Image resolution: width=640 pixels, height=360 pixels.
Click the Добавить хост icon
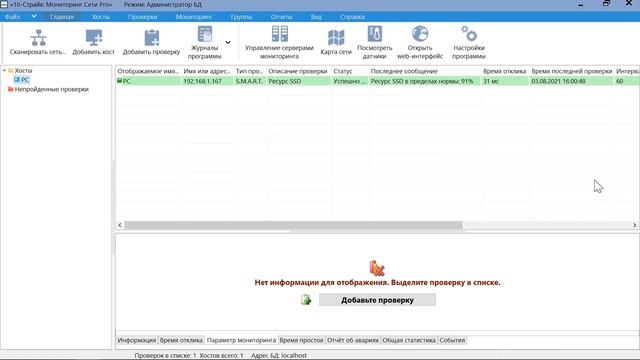(x=93, y=38)
